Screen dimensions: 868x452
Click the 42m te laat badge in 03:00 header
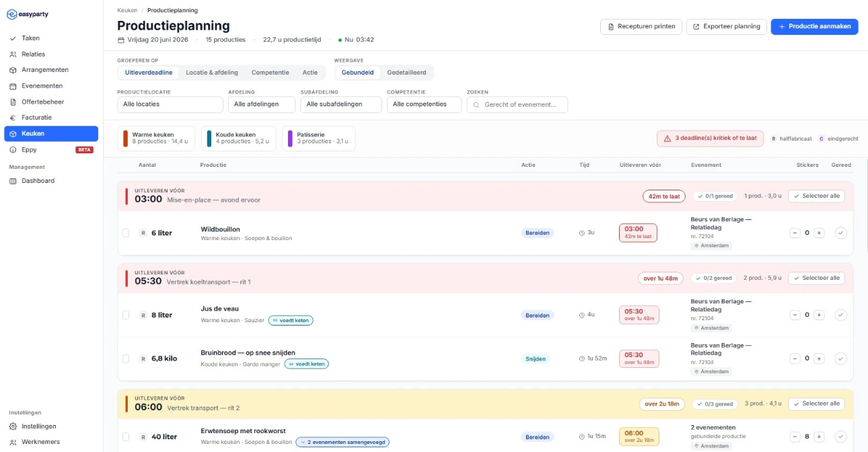click(x=664, y=196)
